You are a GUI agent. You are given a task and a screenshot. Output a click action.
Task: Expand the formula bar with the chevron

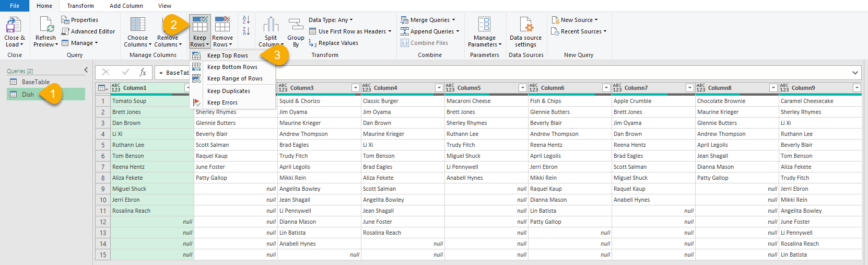pos(855,73)
